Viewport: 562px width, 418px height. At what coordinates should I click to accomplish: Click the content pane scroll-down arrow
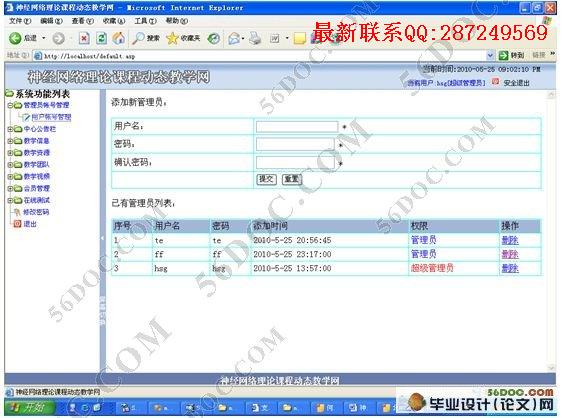(551, 367)
